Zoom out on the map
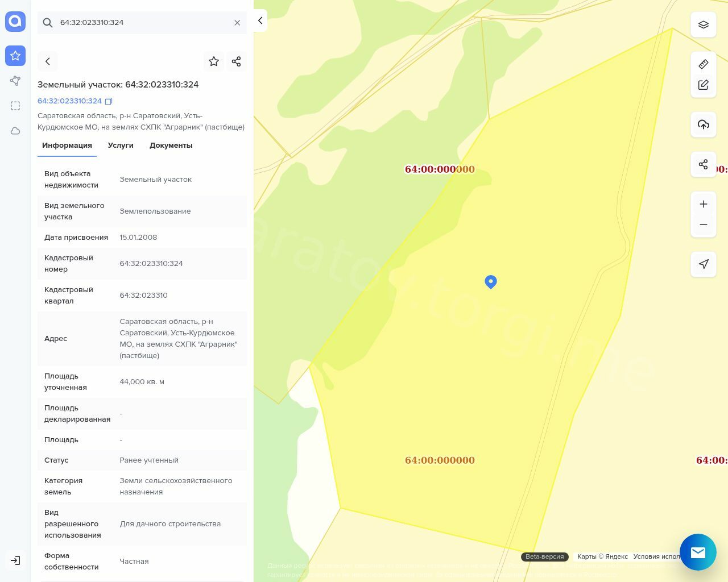Image resolution: width=728 pixels, height=582 pixels. (704, 225)
